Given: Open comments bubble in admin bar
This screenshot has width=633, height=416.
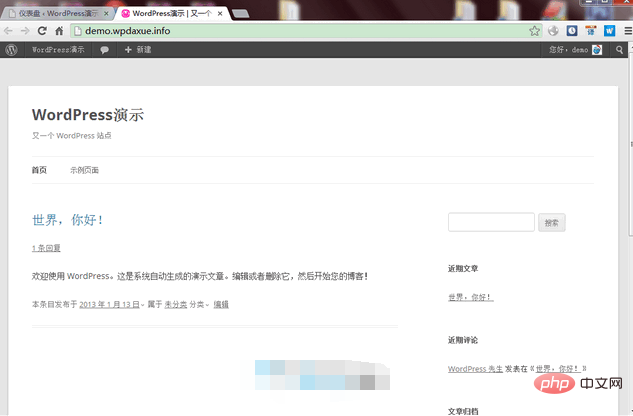Looking at the screenshot, I should pos(104,50).
